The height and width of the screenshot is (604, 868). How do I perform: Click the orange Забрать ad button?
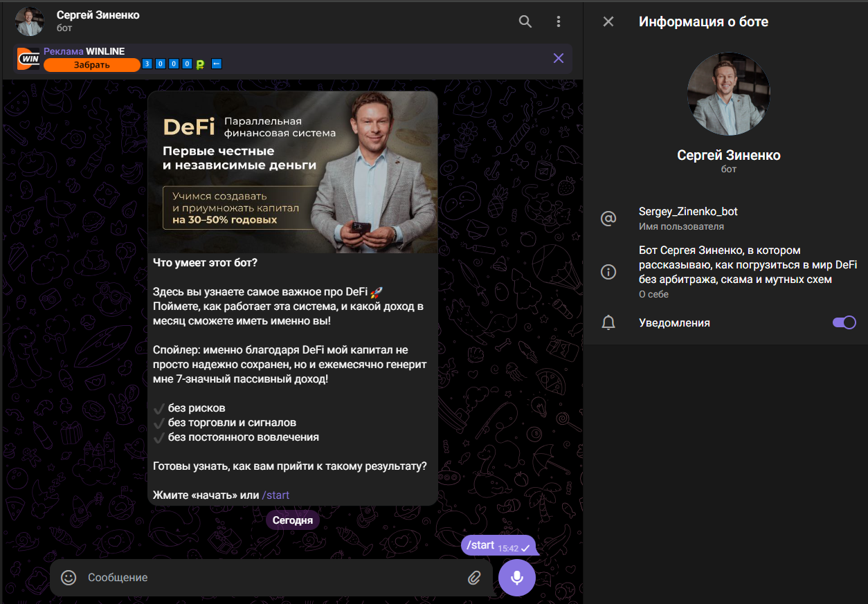pos(92,65)
